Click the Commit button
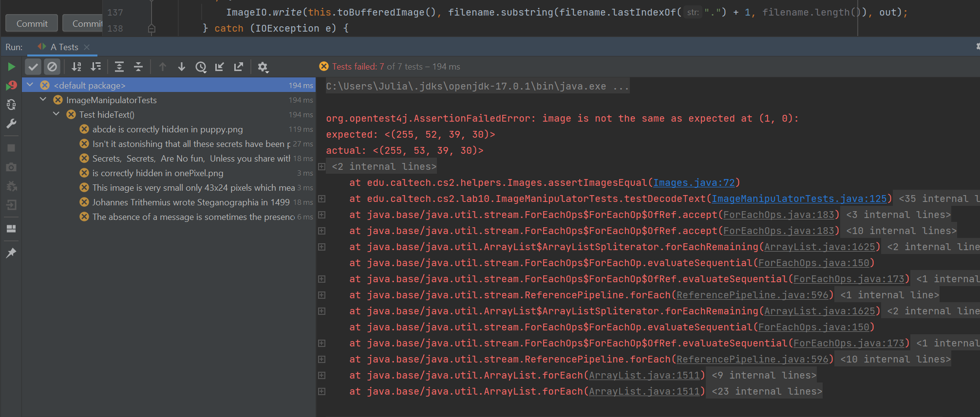This screenshot has width=980, height=417. point(32,23)
